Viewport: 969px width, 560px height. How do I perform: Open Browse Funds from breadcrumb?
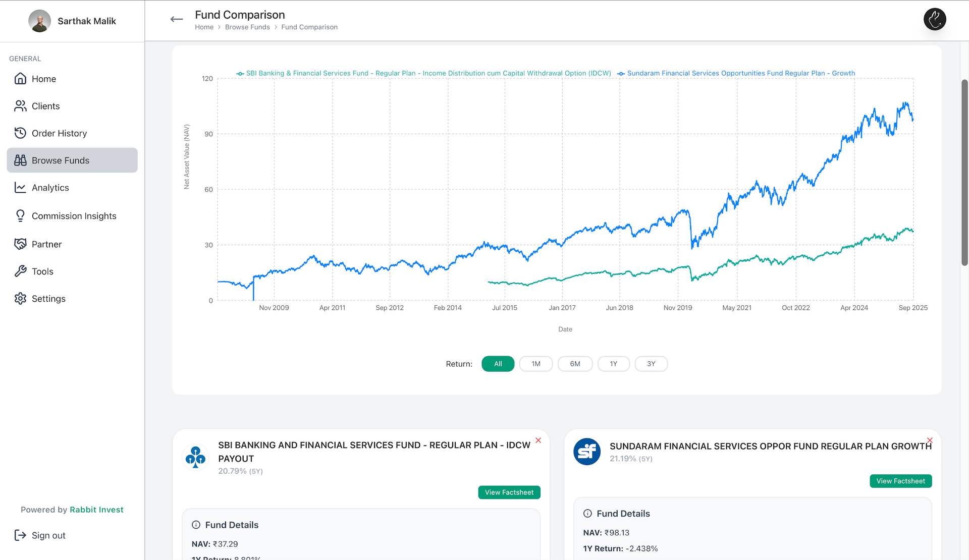[247, 27]
